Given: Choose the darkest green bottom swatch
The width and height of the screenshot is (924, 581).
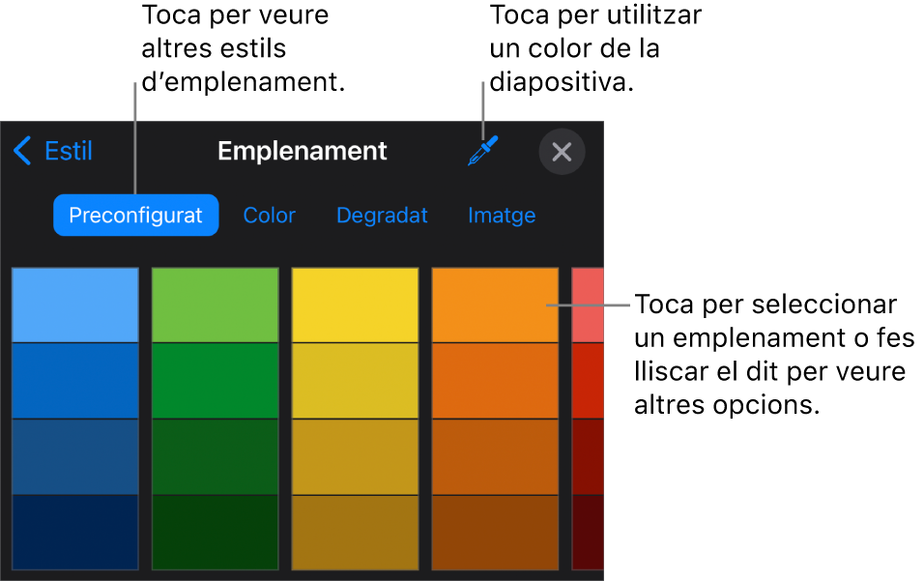Looking at the screenshot, I should point(216,533).
